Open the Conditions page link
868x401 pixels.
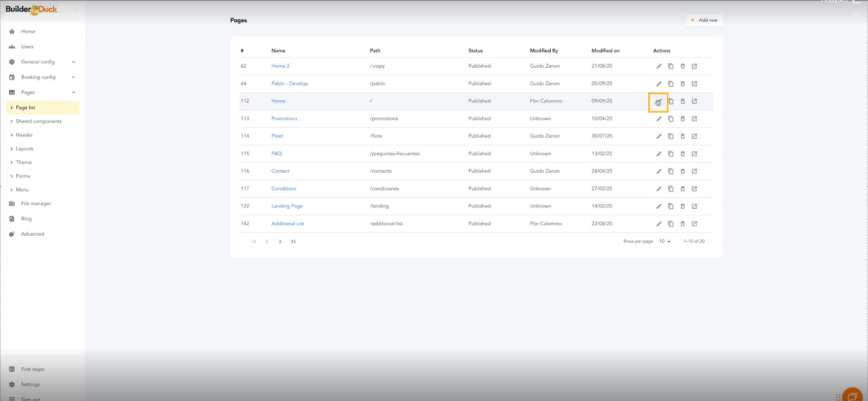[284, 189]
